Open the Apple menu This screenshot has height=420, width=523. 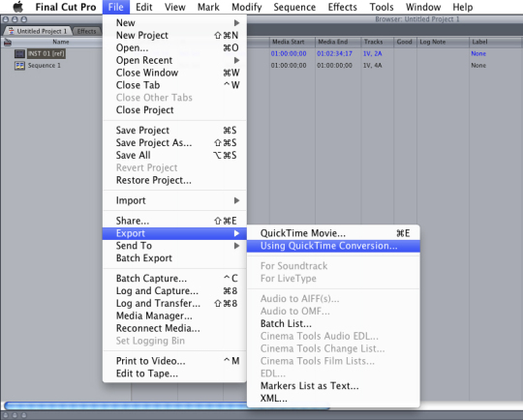(17, 7)
